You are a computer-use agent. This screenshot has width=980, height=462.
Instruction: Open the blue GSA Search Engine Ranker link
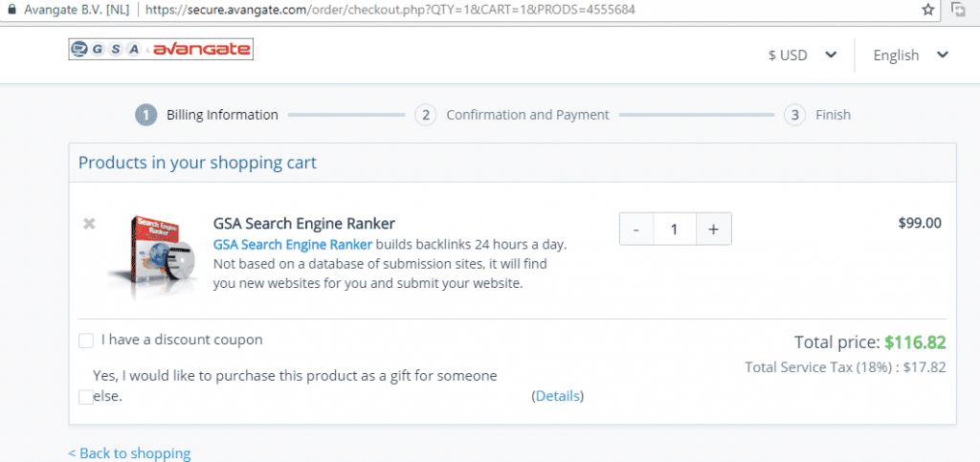click(293, 244)
